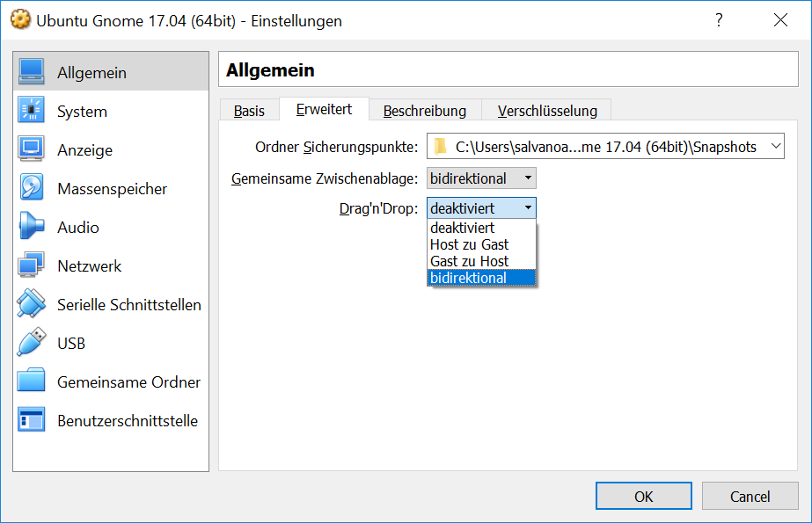Select Netzwerk in the settings list
The image size is (812, 523).
click(x=111, y=265)
